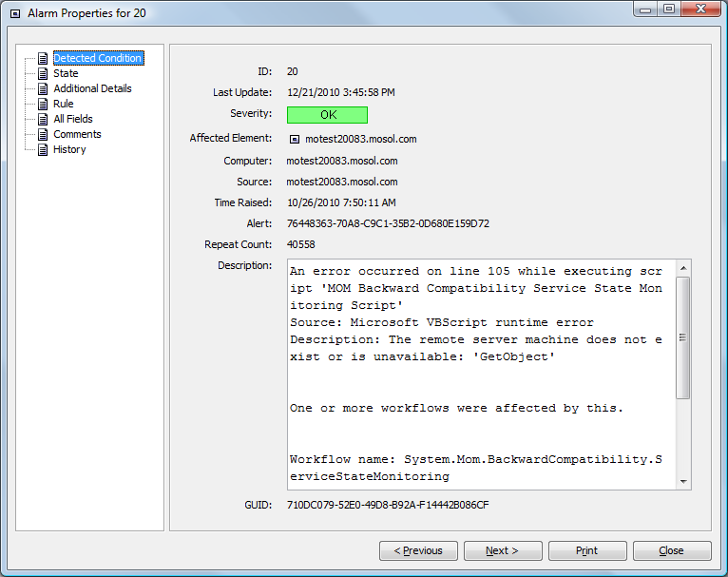Click the GUID value 710DC079-52E0-49D8-B92A-F14442B086CF
Image resolution: width=728 pixels, height=577 pixels.
(388, 505)
